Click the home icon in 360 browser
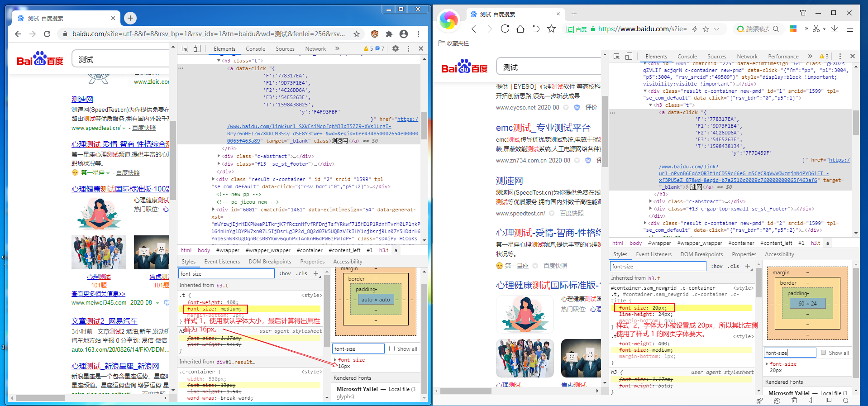868x406 pixels. click(x=520, y=29)
